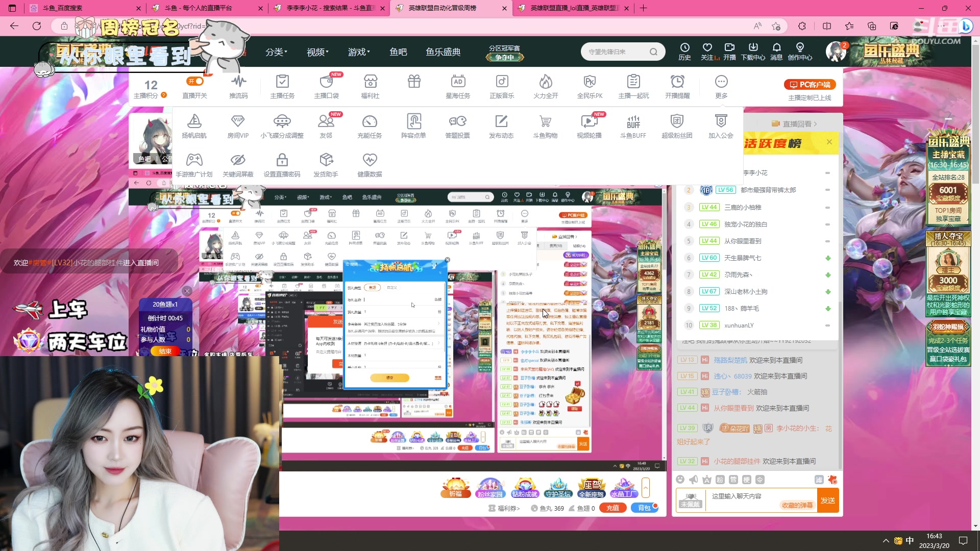The width and height of the screenshot is (980, 551).
Task: Close the 活跃度榜 ranking panel
Action: click(829, 142)
